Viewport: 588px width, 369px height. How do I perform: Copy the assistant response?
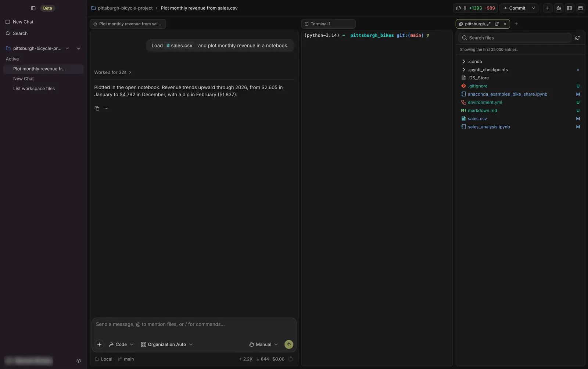pos(97,108)
